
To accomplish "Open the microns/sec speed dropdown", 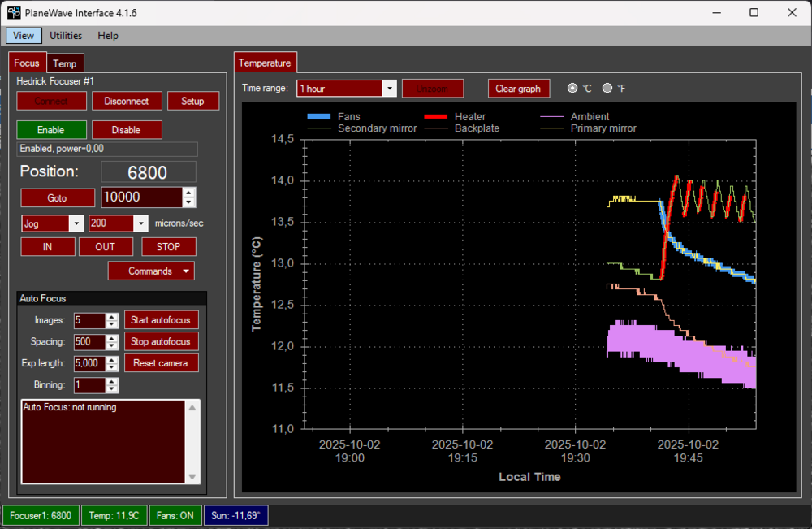I will point(141,223).
